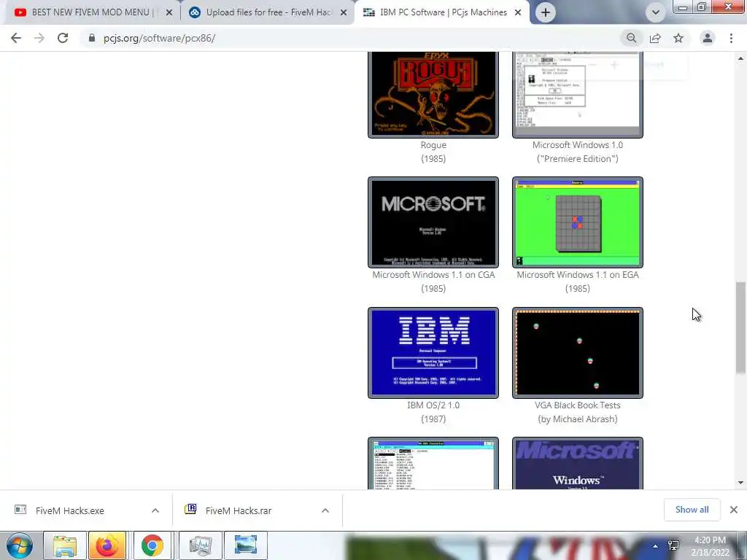Show all downloads
Viewport: 747px width, 560px height.
(692, 510)
